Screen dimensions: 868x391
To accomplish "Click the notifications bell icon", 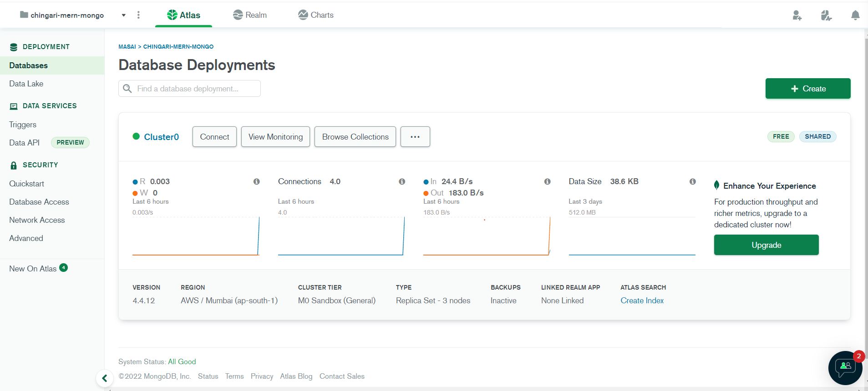I will 855,15.
